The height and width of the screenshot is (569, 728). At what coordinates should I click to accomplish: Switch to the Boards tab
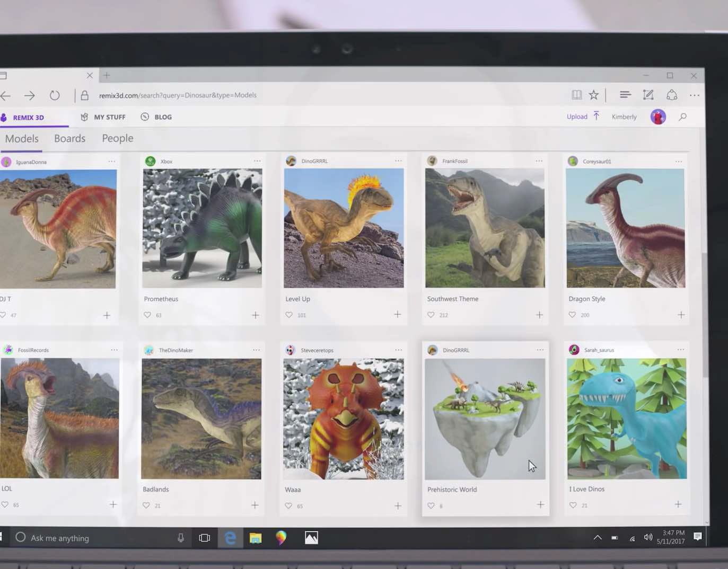(x=69, y=138)
